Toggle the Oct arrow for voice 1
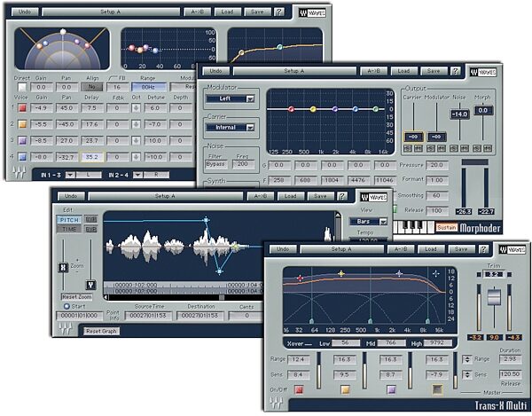Screen dimensions: 532x416 click(x=136, y=108)
